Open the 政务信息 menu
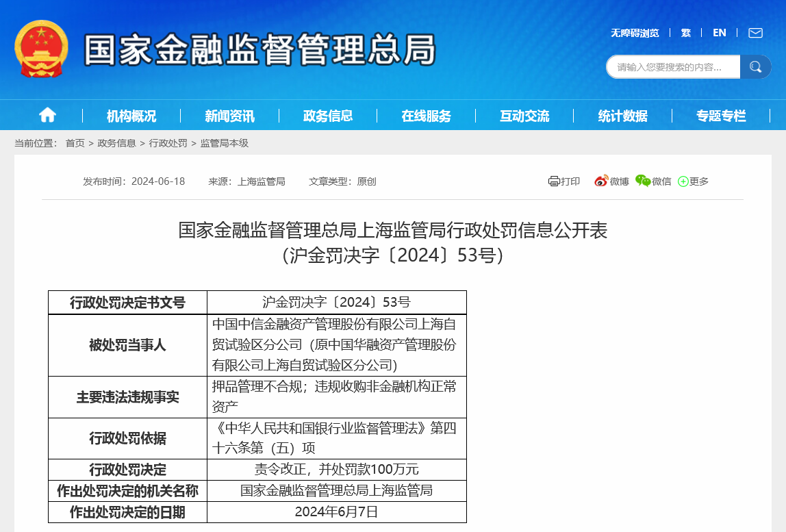Screen dimensions: 786x532 point(328,116)
